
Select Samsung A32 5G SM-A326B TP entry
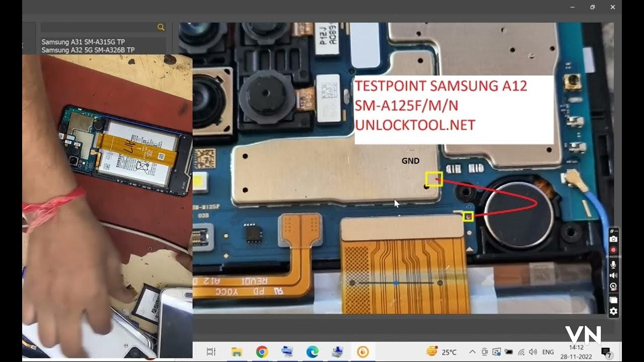pos(88,50)
